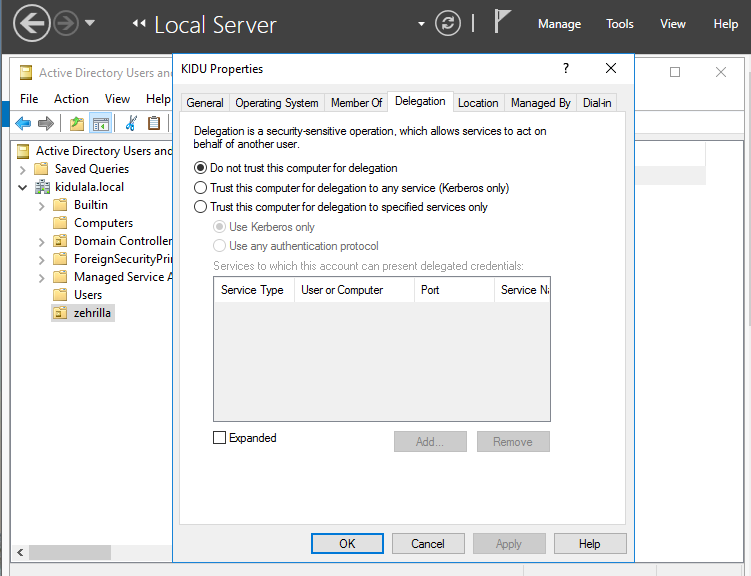Click the Cancel button
Viewport: 751px width, 576px height.
[x=428, y=544]
